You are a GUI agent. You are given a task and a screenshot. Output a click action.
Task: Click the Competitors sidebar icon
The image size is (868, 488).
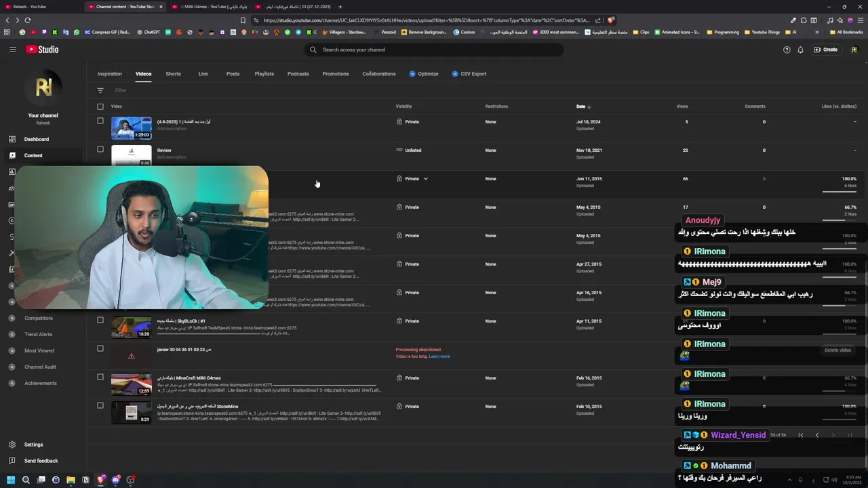[12, 318]
